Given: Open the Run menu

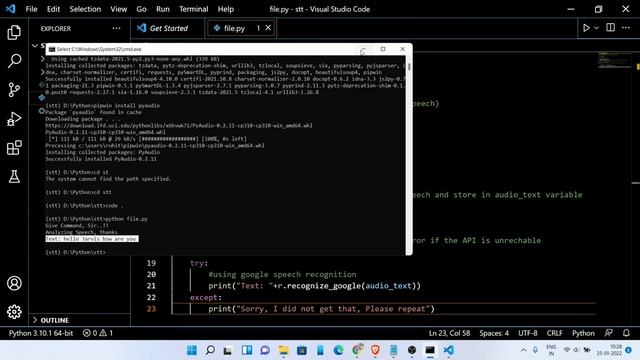Looking at the screenshot, I should pos(162,9).
